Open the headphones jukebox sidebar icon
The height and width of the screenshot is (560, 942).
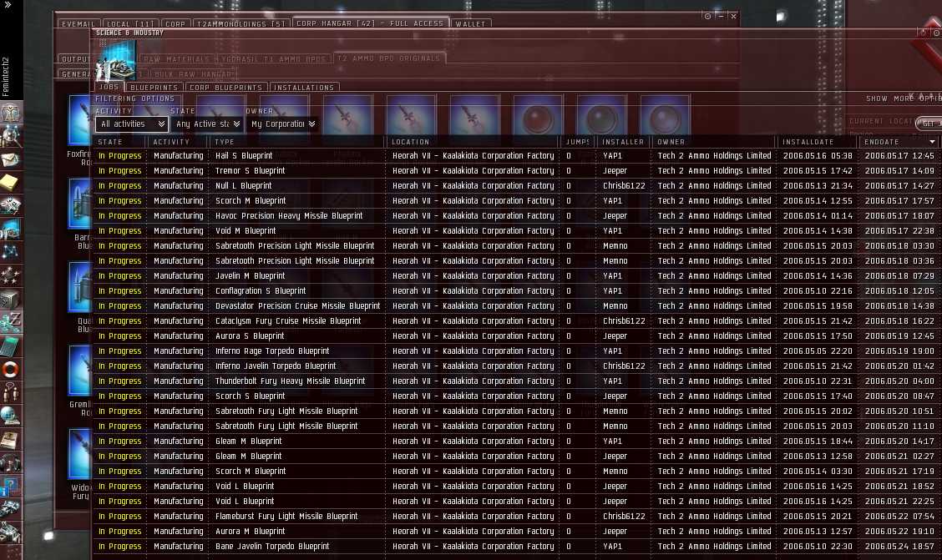[x=11, y=462]
